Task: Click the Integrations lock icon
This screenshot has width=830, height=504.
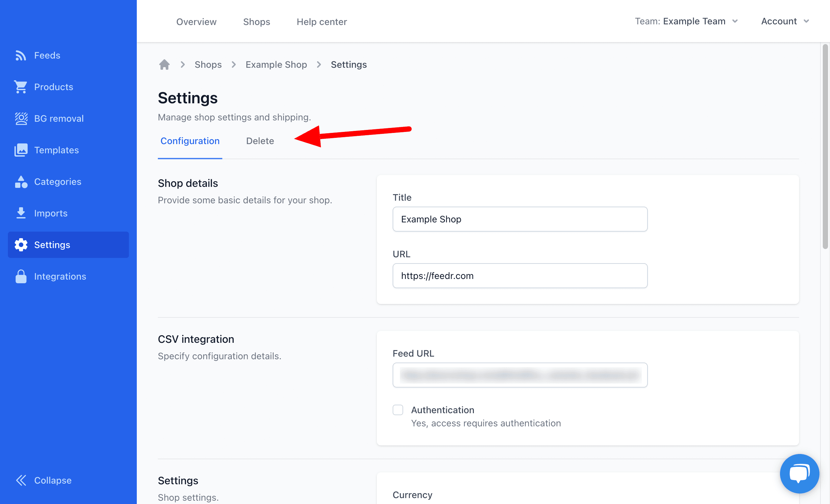Action: click(20, 276)
